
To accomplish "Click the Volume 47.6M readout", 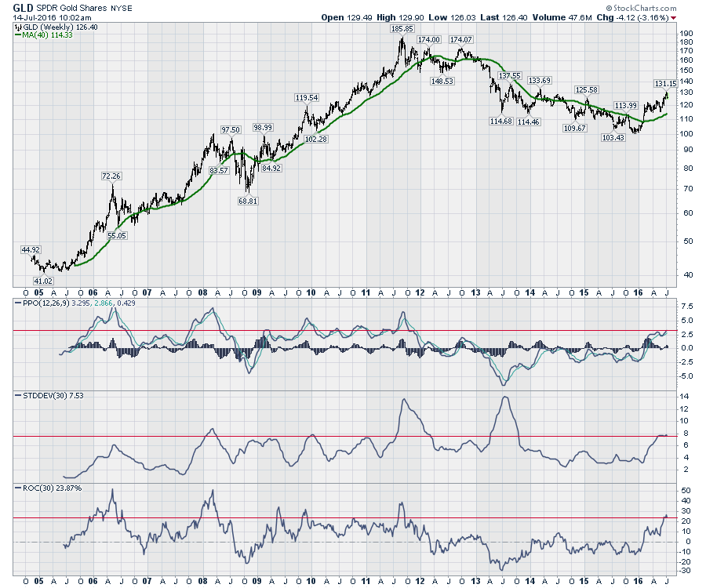I will [562, 17].
